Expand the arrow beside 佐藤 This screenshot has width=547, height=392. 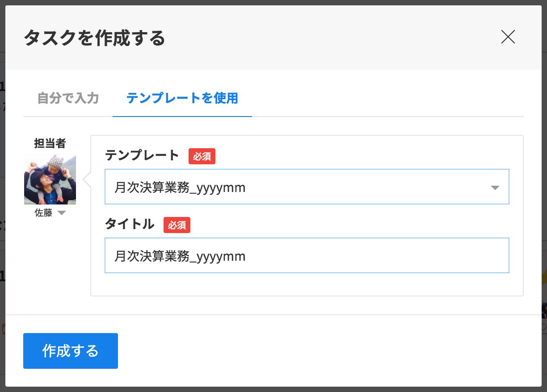pyautogui.click(x=62, y=213)
